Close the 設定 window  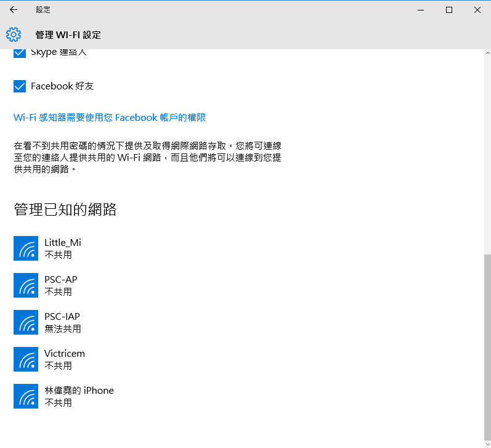(x=477, y=10)
